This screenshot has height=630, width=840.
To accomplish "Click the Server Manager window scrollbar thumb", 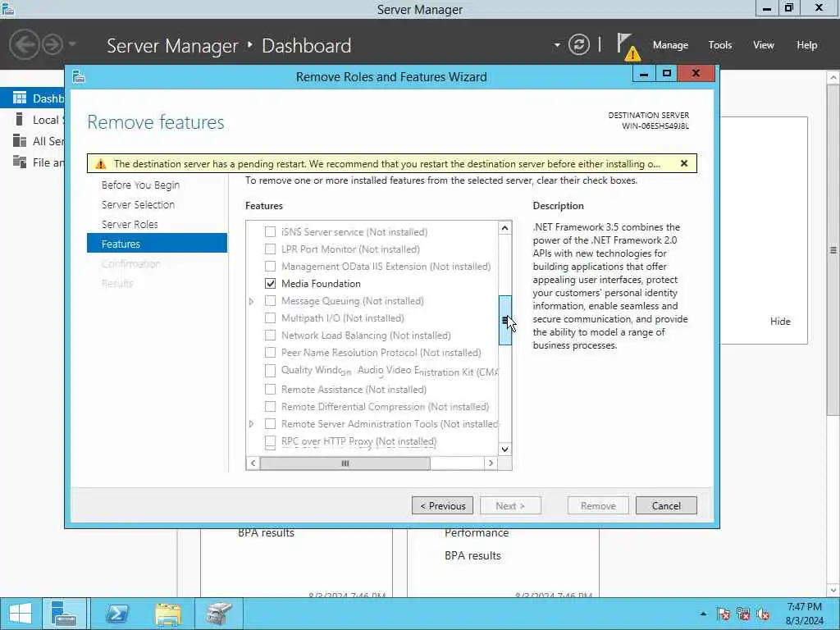I will pyautogui.click(x=833, y=249).
